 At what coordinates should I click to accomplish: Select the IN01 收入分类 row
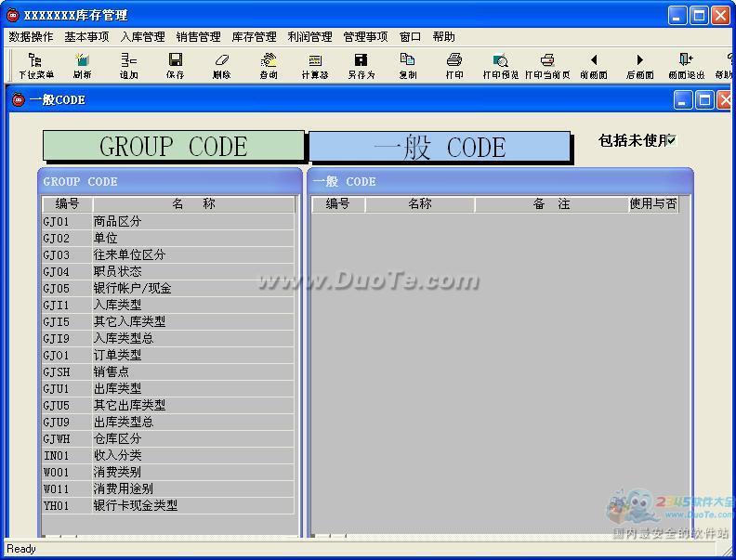168,456
